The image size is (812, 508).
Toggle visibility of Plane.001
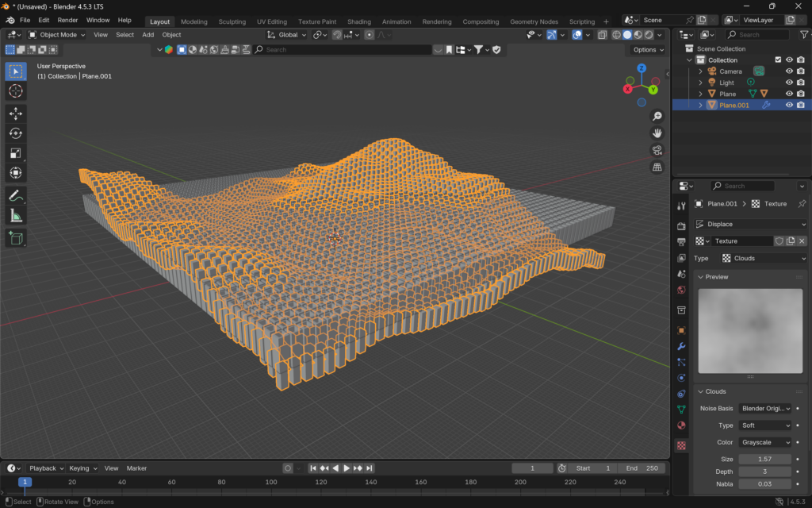click(789, 105)
